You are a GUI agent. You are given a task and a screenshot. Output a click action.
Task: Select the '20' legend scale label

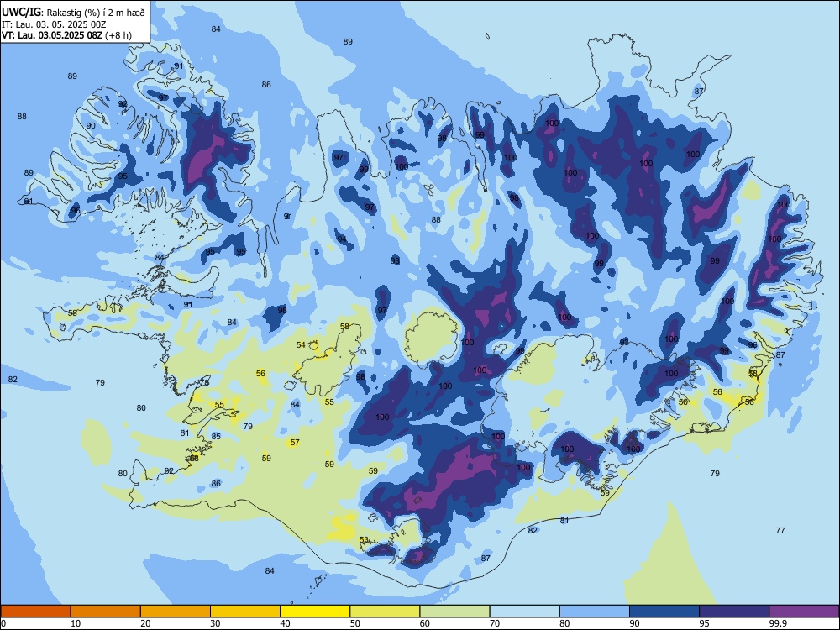tap(145, 623)
